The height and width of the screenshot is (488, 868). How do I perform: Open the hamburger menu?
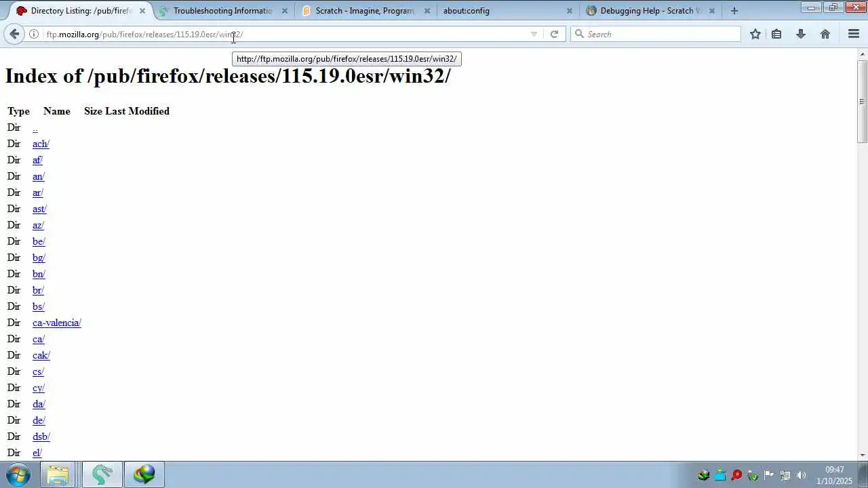coord(854,34)
